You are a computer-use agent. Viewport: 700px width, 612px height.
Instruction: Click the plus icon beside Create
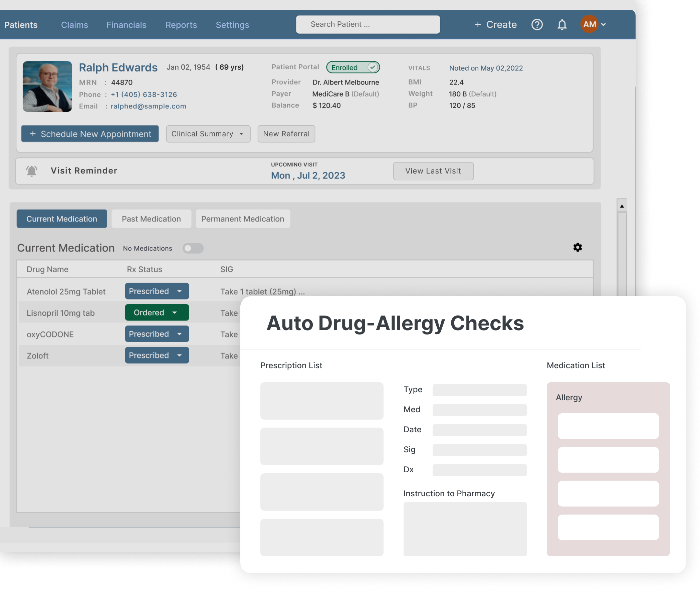(x=477, y=25)
